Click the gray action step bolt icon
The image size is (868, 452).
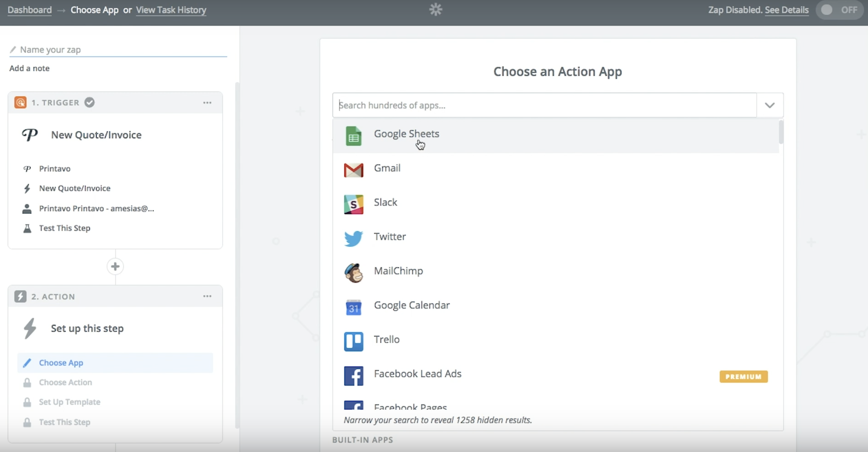[x=20, y=296]
